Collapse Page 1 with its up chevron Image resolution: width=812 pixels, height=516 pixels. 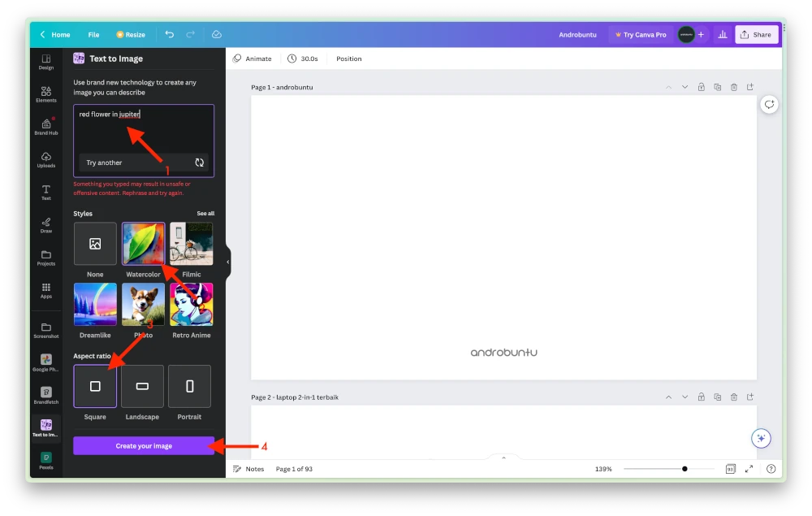pyautogui.click(x=668, y=87)
